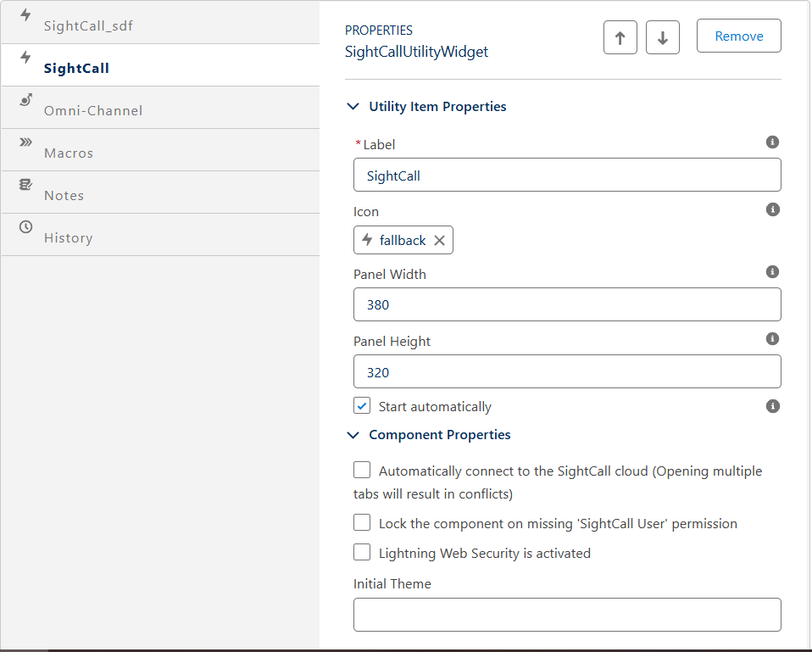The image size is (812, 652).
Task: Move the utility item up with arrow button
Action: (620, 37)
